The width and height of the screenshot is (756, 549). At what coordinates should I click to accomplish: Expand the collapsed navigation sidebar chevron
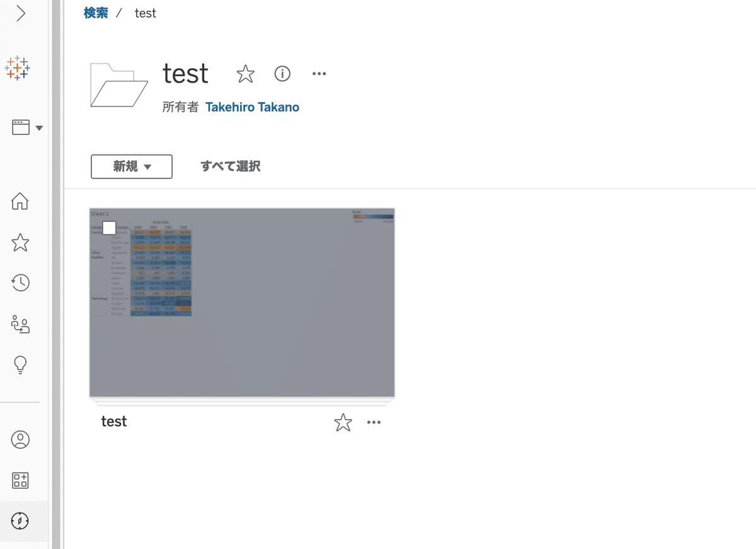(20, 13)
